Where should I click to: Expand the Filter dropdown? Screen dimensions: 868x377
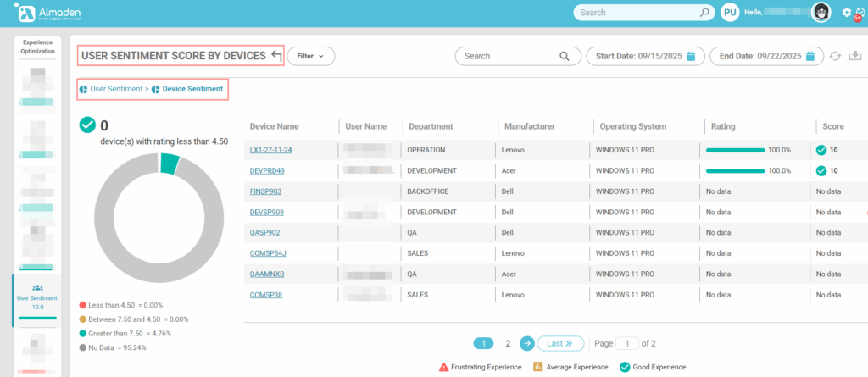click(x=311, y=57)
